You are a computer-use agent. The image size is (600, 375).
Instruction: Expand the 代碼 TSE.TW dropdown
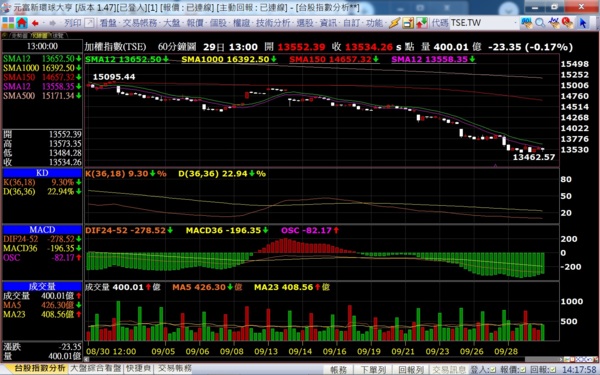[x=515, y=23]
